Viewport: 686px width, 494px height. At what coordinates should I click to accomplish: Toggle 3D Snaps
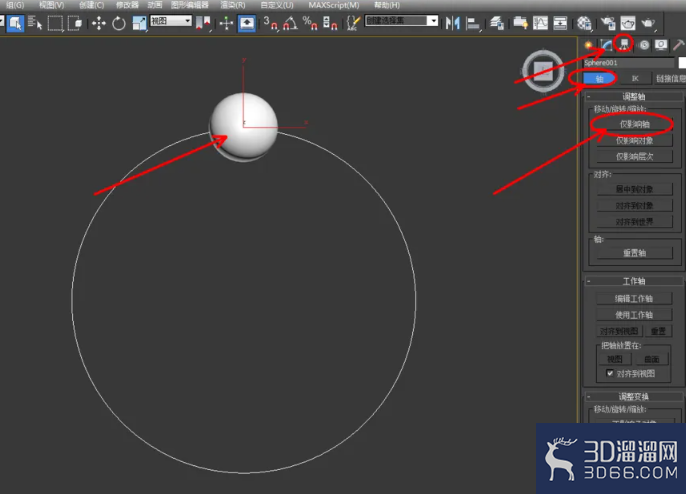[271, 23]
